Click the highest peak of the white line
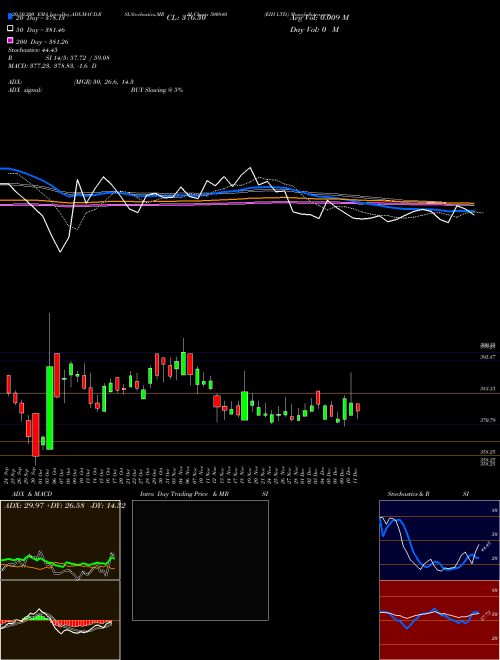The height and width of the screenshot is (660, 500). tap(251, 168)
